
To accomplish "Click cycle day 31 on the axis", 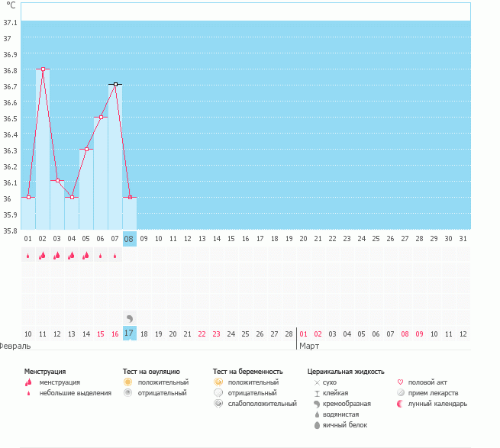I will pos(463,239).
